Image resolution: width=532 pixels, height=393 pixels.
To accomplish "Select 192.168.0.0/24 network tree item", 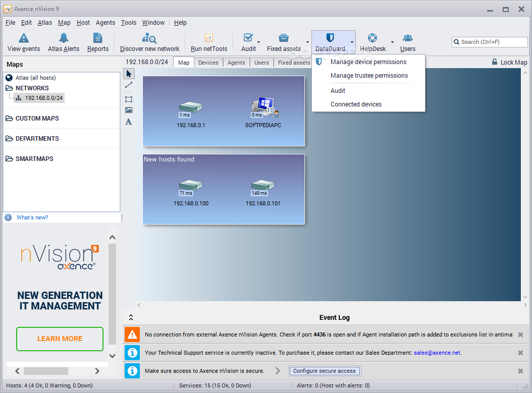I will point(39,98).
